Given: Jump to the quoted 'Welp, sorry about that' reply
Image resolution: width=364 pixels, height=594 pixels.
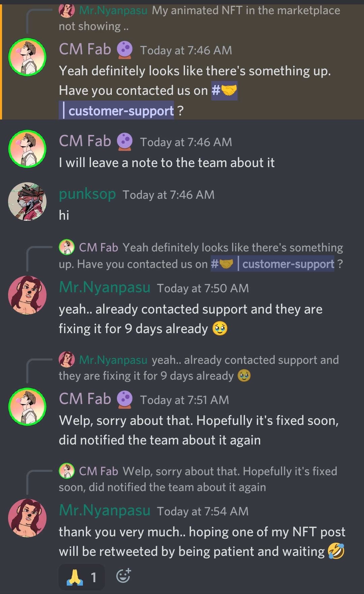Looking at the screenshot, I should [x=198, y=479].
